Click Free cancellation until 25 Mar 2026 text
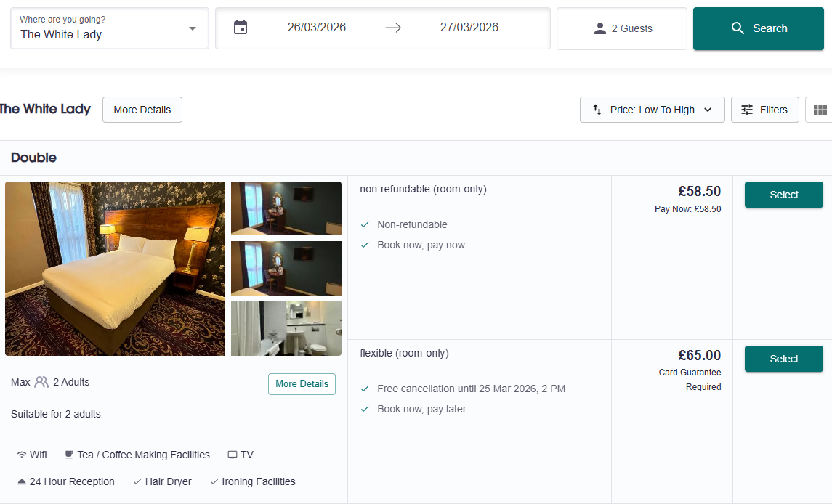Image resolution: width=832 pixels, height=504 pixels. point(471,389)
